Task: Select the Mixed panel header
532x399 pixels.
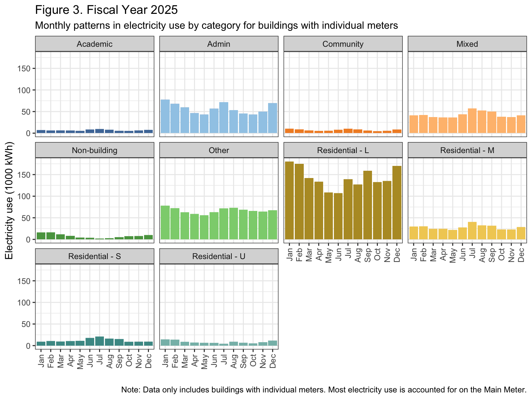Action: tap(467, 44)
